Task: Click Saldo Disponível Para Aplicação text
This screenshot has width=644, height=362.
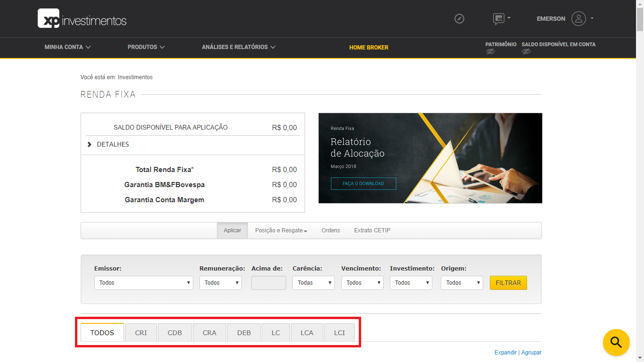Action: click(x=171, y=127)
